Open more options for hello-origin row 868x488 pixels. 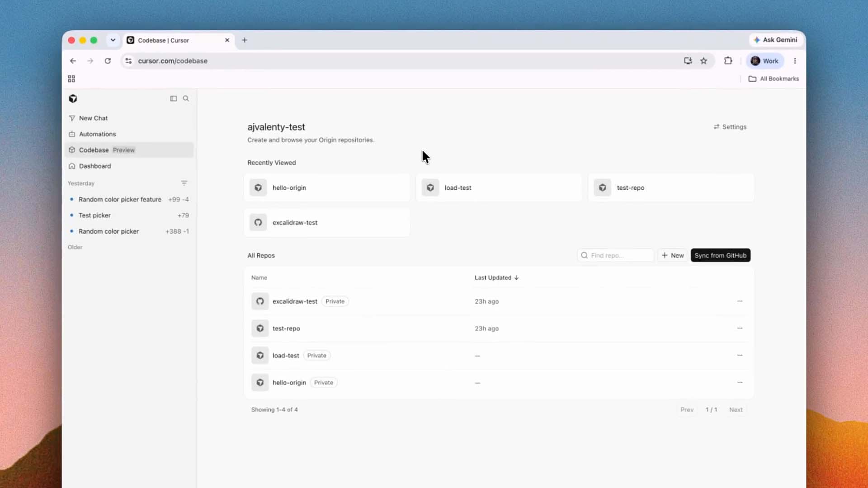pyautogui.click(x=740, y=383)
